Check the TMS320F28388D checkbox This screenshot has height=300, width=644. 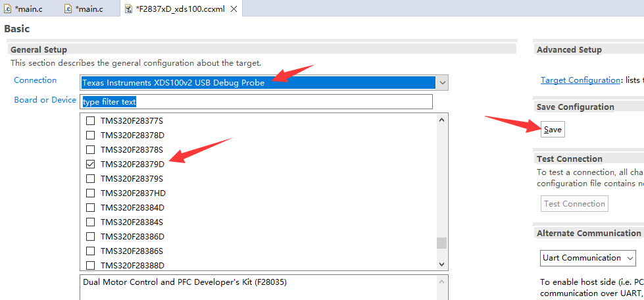[x=90, y=265]
